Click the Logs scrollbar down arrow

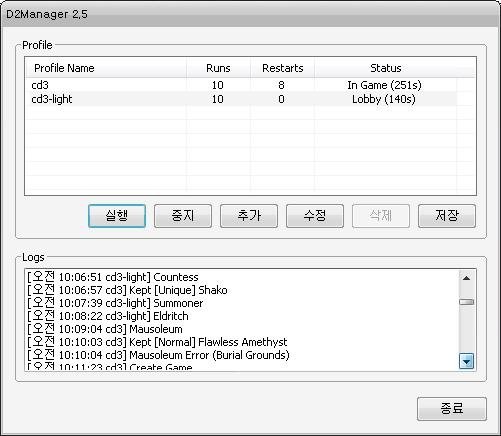(466, 361)
